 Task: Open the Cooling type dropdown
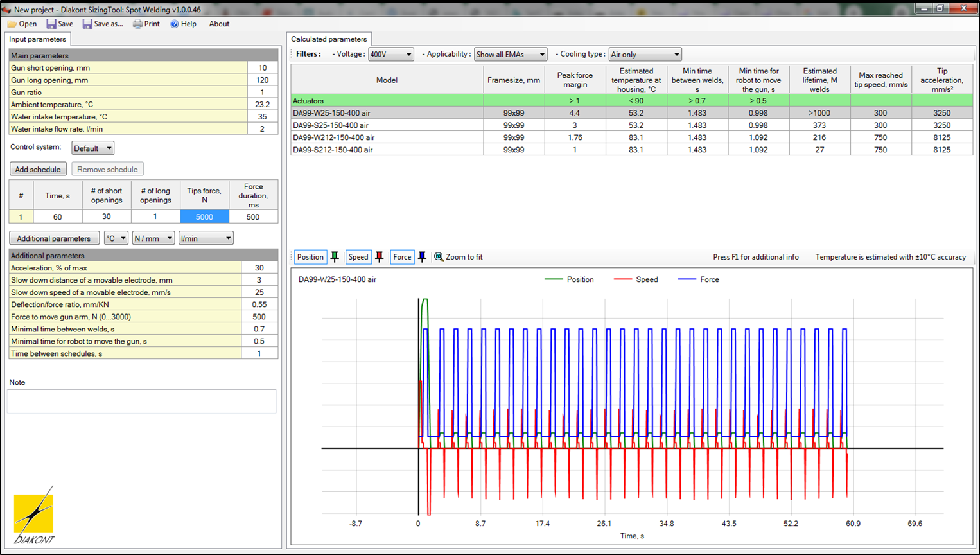click(644, 55)
